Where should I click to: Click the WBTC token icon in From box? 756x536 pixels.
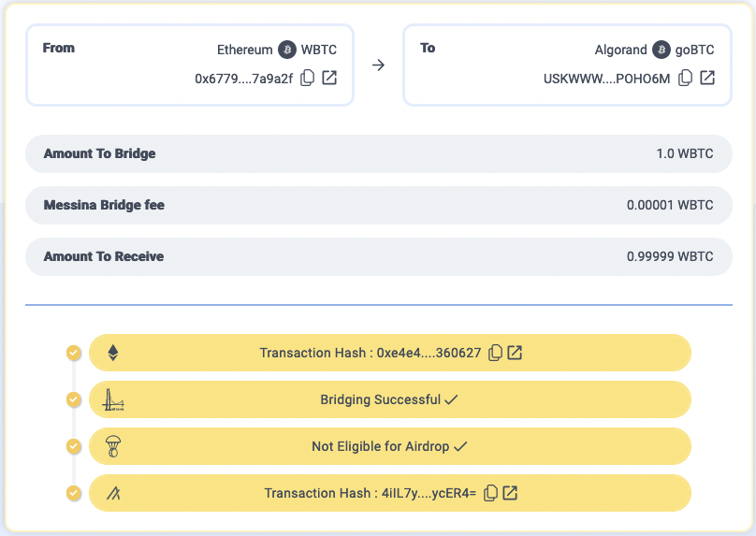click(x=287, y=50)
